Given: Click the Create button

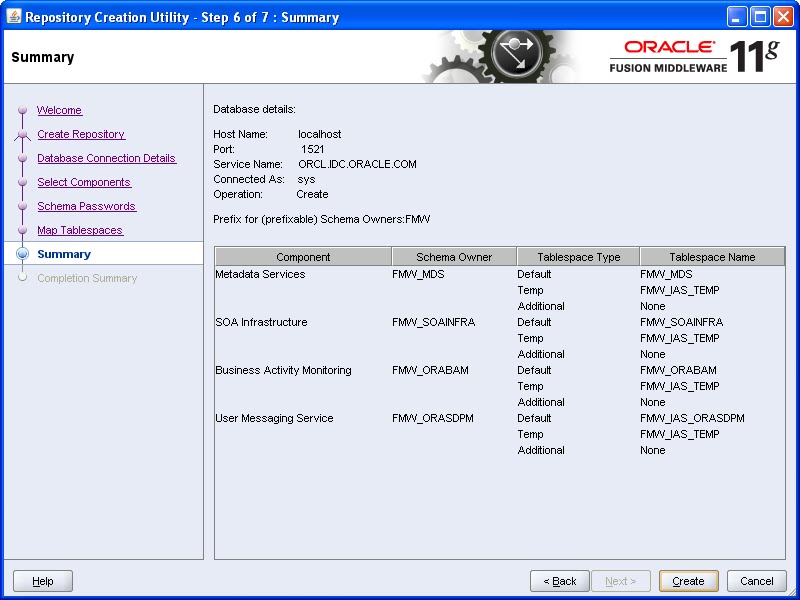Looking at the screenshot, I should 688,581.
